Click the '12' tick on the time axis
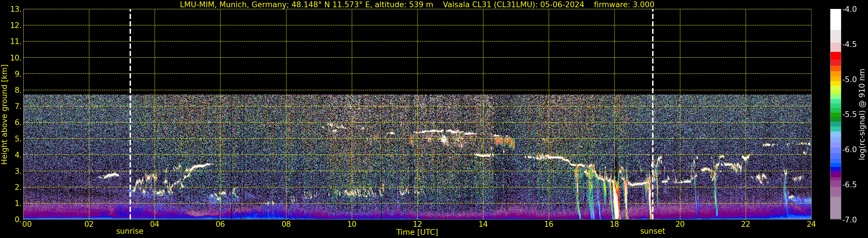Screen dimensions: 868x238 tap(417, 224)
